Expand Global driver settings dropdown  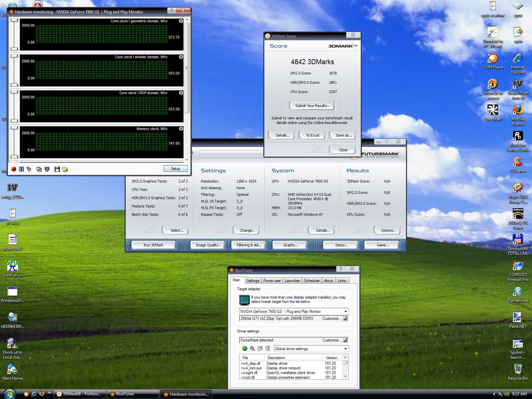tap(345, 349)
